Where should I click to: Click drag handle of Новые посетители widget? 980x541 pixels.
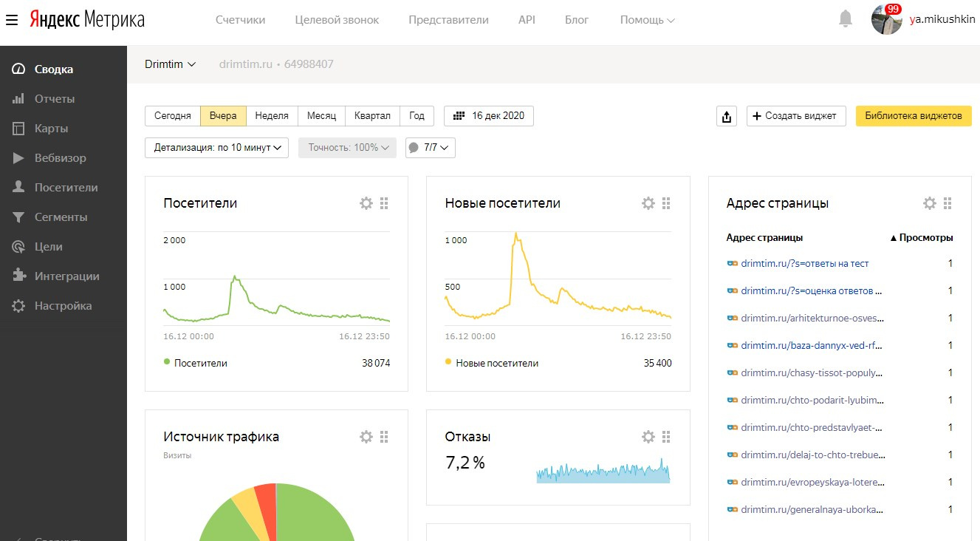click(666, 203)
